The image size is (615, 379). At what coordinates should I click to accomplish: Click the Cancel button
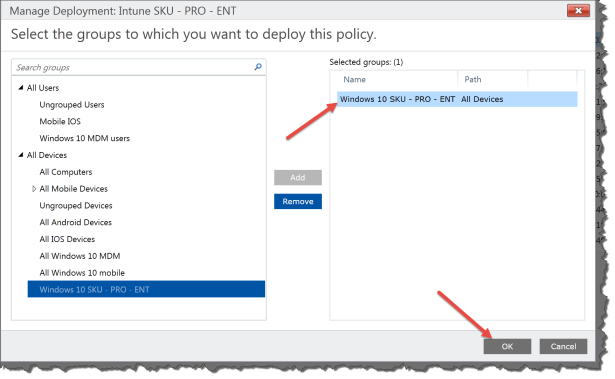[x=563, y=346]
